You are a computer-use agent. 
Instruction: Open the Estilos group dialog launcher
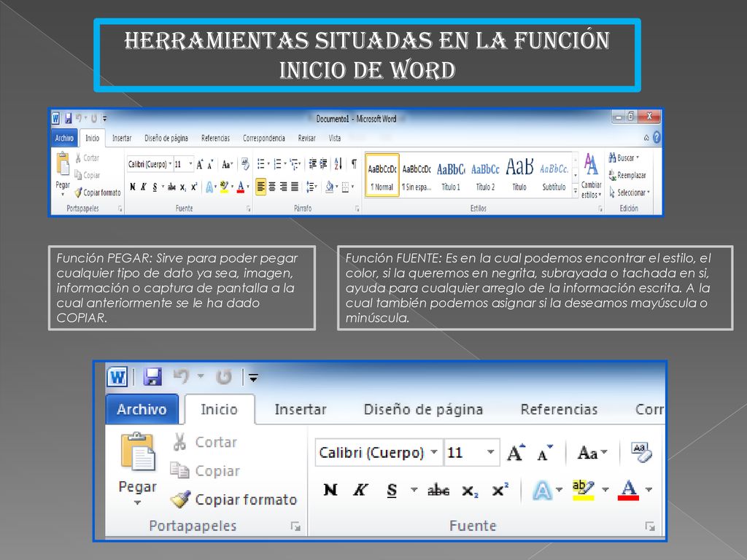tap(600, 209)
